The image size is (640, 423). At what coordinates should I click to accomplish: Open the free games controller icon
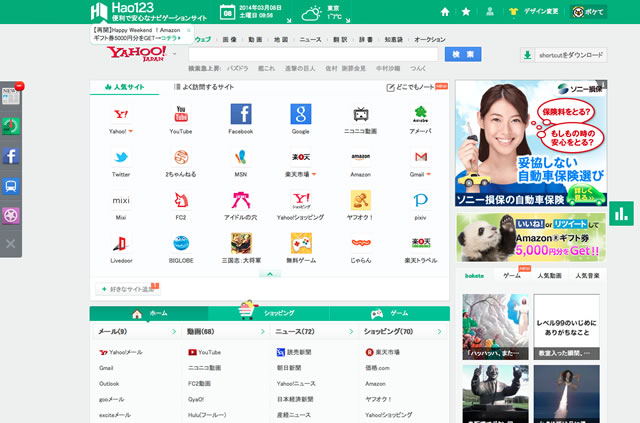point(301,243)
